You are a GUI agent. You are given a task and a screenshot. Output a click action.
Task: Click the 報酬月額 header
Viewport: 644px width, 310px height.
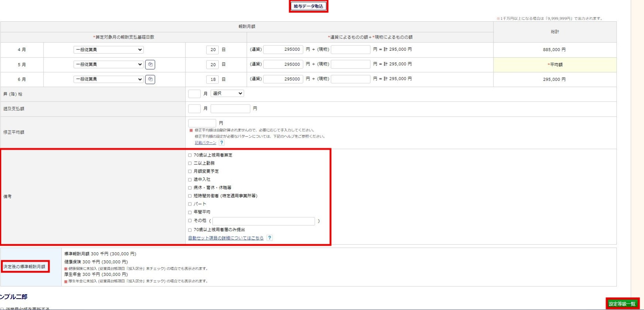(247, 26)
